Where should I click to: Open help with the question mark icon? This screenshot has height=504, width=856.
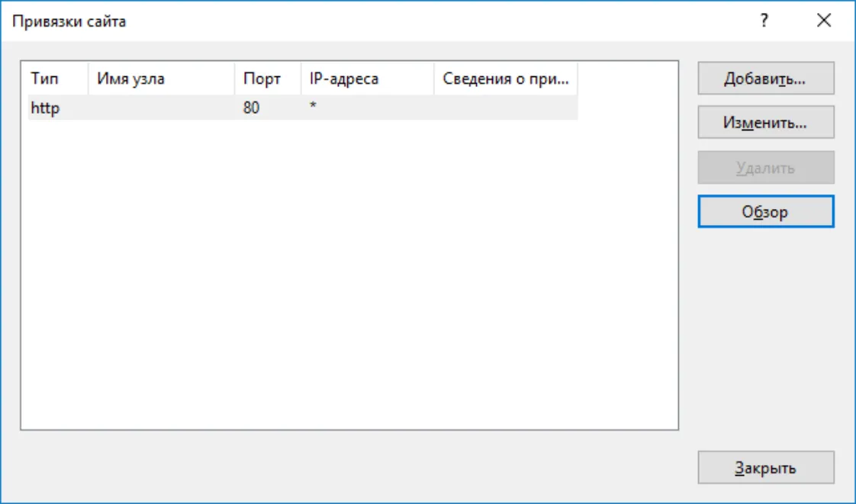[764, 21]
